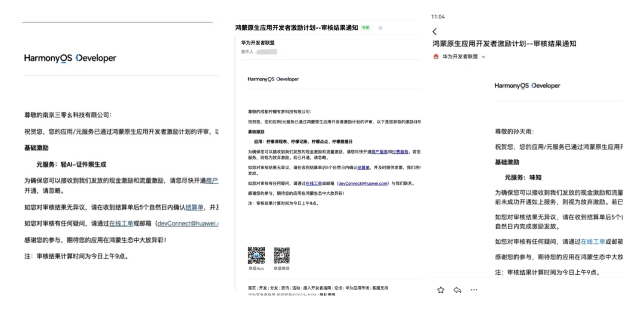This screenshot has height=310, width=644.
Task: Tap the reply arrow icon in the mobile email
Action: (457, 290)
